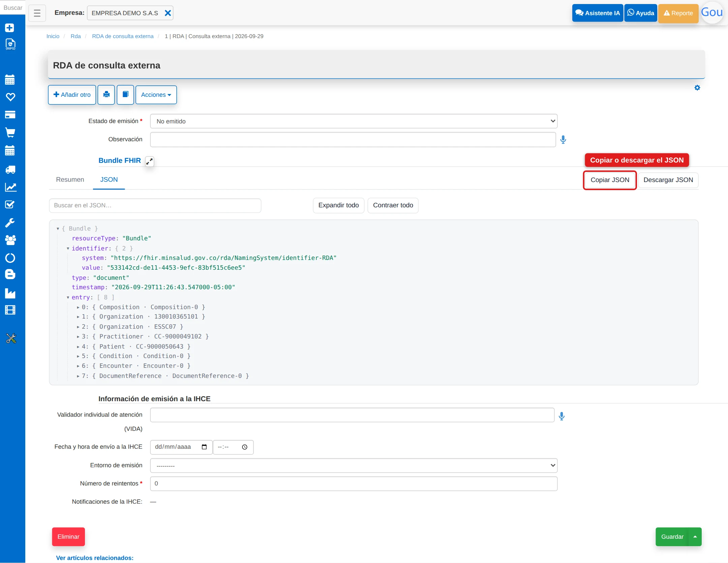This screenshot has height=563, width=728.
Task: Open the users group sidebar icon
Action: coord(10,240)
